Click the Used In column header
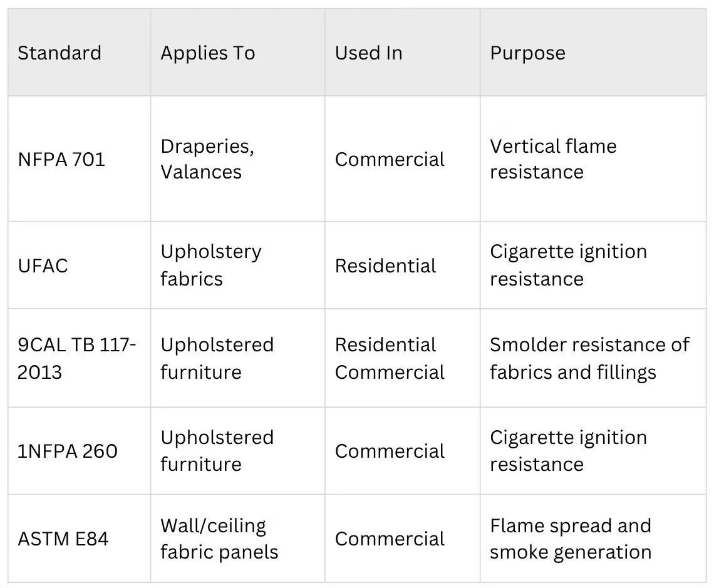This screenshot has height=588, width=714. [x=403, y=53]
